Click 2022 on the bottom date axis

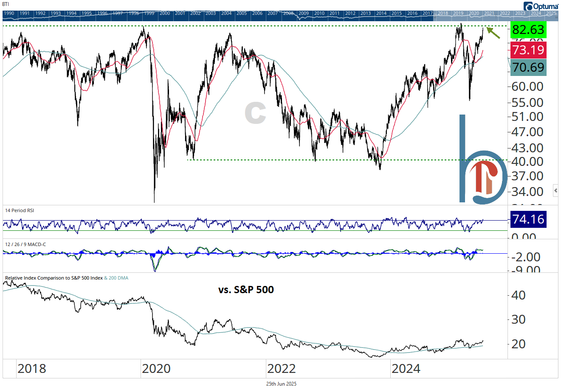[281, 369]
